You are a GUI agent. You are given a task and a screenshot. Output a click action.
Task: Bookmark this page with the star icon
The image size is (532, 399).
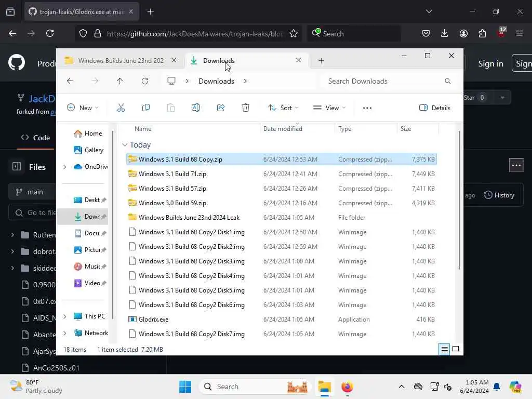[x=294, y=34]
